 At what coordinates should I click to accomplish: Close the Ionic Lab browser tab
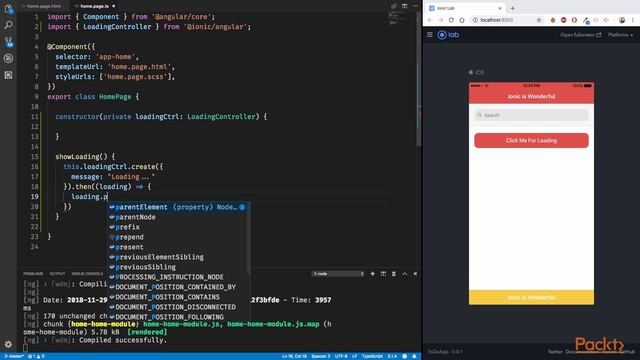click(500, 8)
